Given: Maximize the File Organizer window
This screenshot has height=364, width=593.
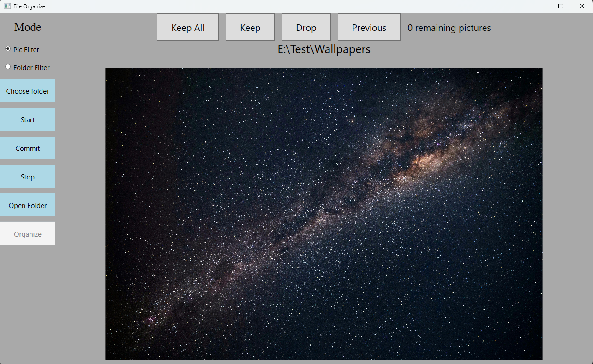Looking at the screenshot, I should pyautogui.click(x=561, y=6).
